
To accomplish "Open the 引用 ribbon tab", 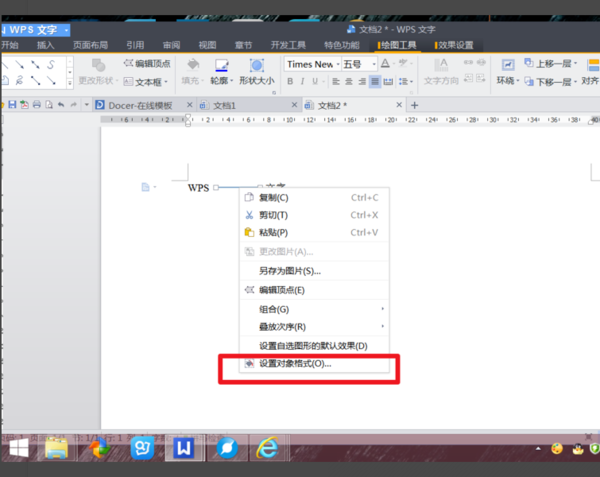I will pyautogui.click(x=135, y=45).
